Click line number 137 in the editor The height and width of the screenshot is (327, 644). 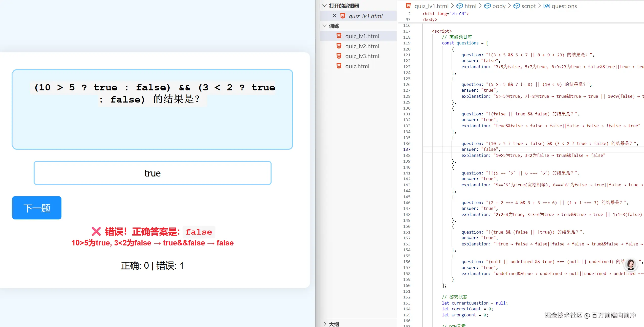(x=407, y=149)
